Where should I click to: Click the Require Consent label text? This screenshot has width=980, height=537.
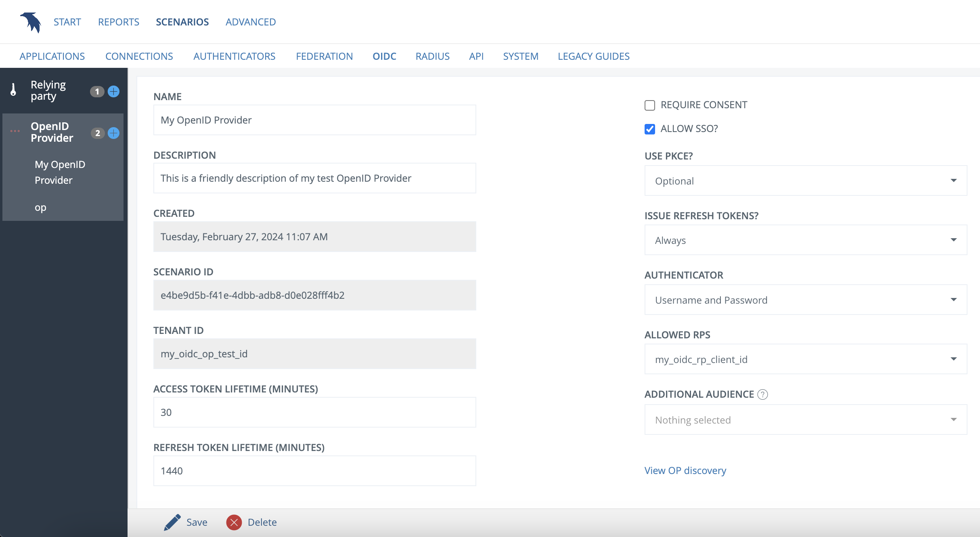tap(704, 105)
